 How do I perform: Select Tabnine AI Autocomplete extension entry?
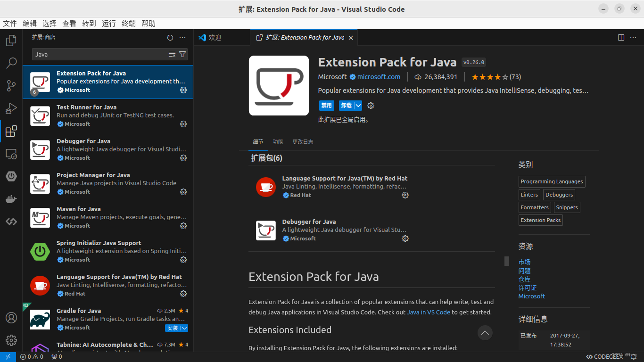click(x=108, y=345)
